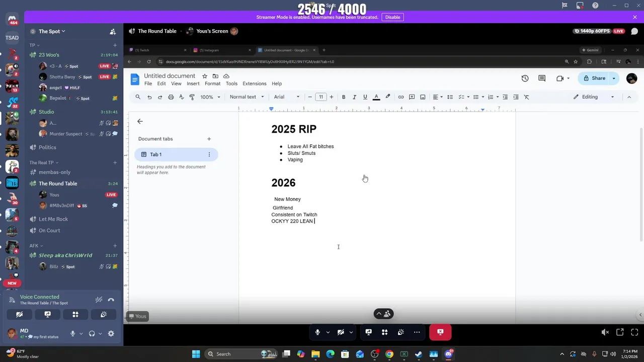The width and height of the screenshot is (644, 362).
Task: Open chat bubble icon next to LIVE badge
Action: click(634, 31)
